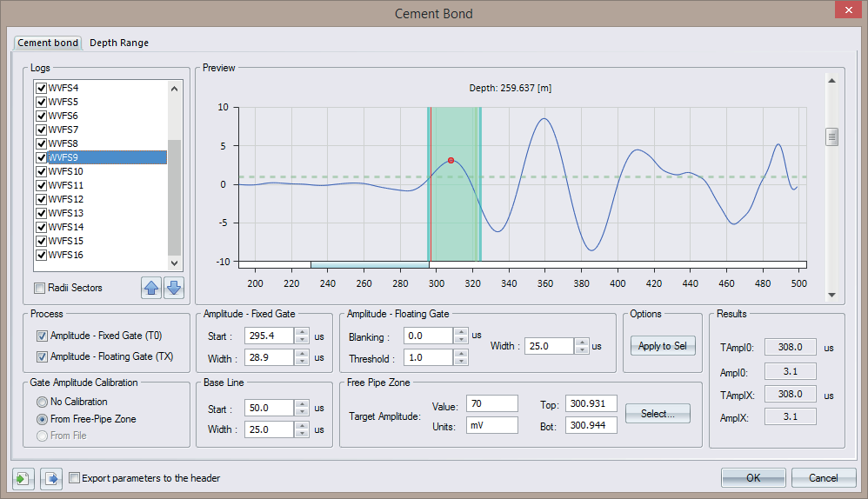
Task: Move selected log down with blue down arrow
Action: click(x=174, y=289)
